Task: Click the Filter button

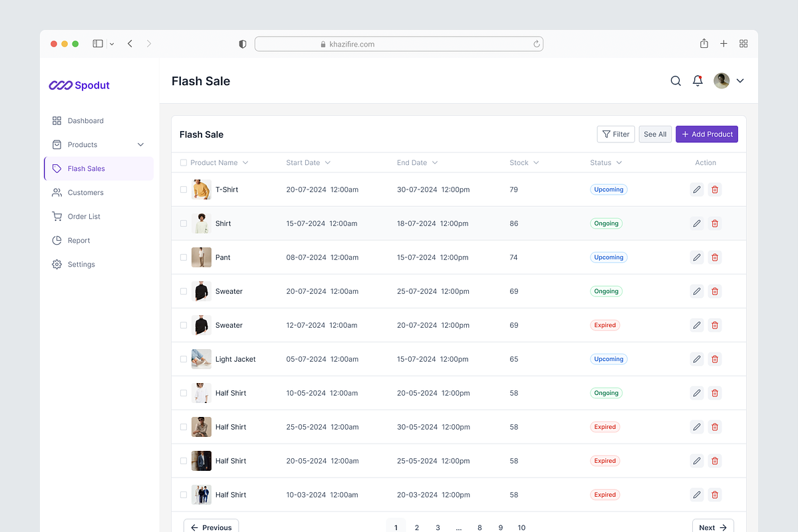Action: (x=616, y=134)
